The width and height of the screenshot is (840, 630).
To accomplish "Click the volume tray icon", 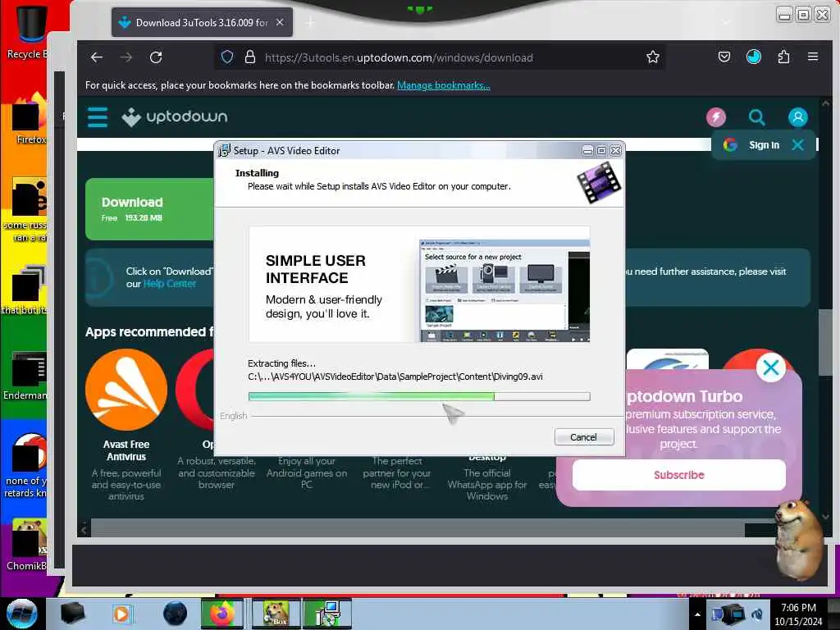I will [x=757, y=614].
